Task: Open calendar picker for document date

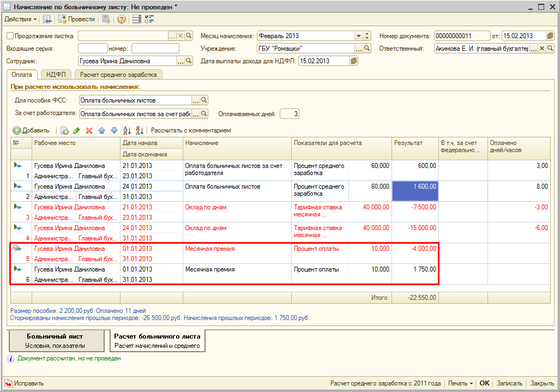Action: pyautogui.click(x=551, y=36)
